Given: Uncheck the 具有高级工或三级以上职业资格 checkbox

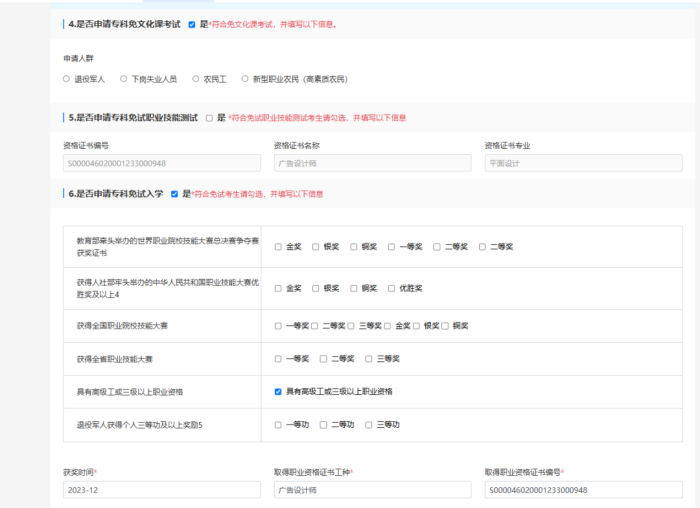Looking at the screenshot, I should point(278,392).
